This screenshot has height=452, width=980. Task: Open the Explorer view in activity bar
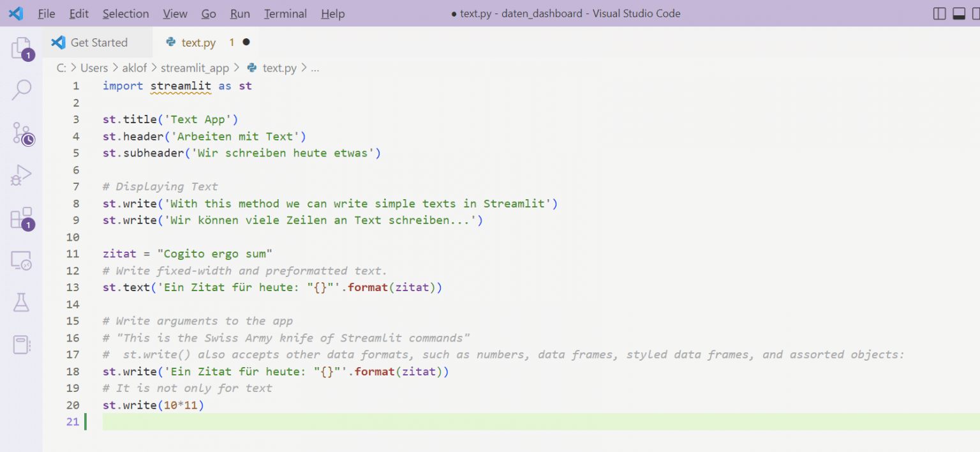pos(21,49)
